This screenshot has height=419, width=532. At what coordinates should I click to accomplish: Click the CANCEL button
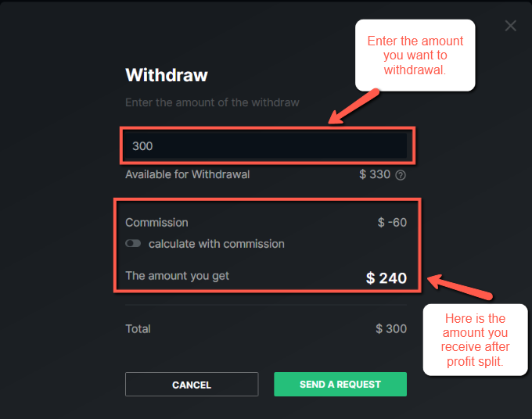192,385
